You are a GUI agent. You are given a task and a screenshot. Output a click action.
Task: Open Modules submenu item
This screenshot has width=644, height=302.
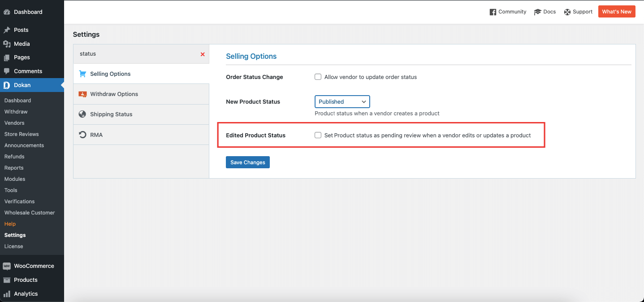coord(15,179)
